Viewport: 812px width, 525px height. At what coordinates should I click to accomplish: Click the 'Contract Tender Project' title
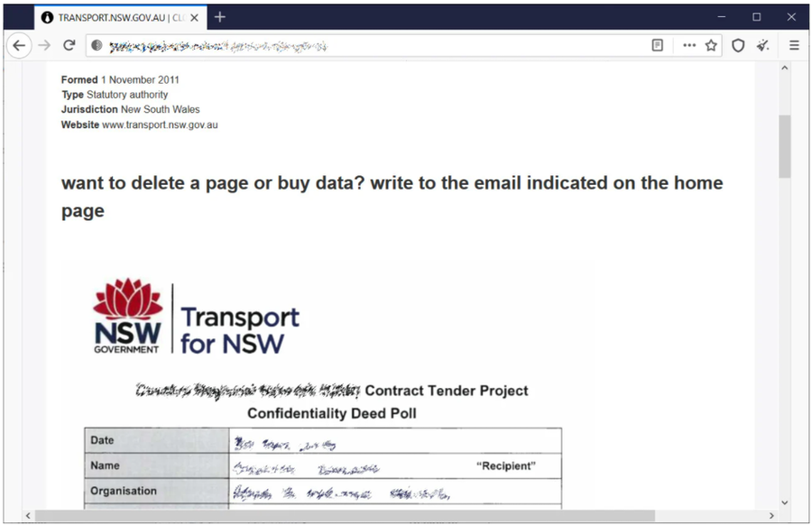click(x=447, y=391)
